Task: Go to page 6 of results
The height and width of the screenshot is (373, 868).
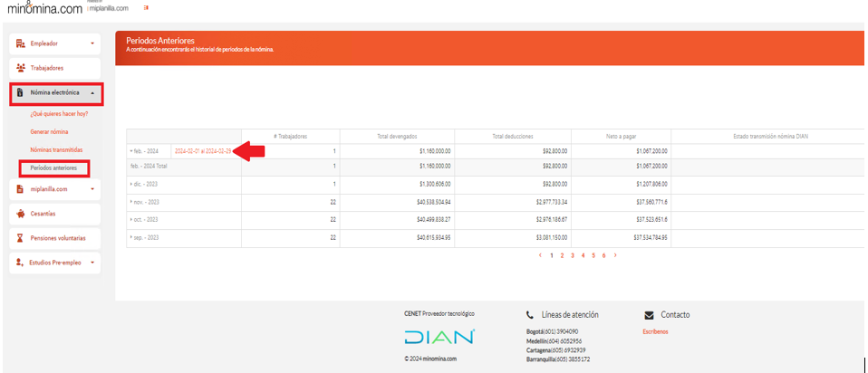Action: point(604,255)
